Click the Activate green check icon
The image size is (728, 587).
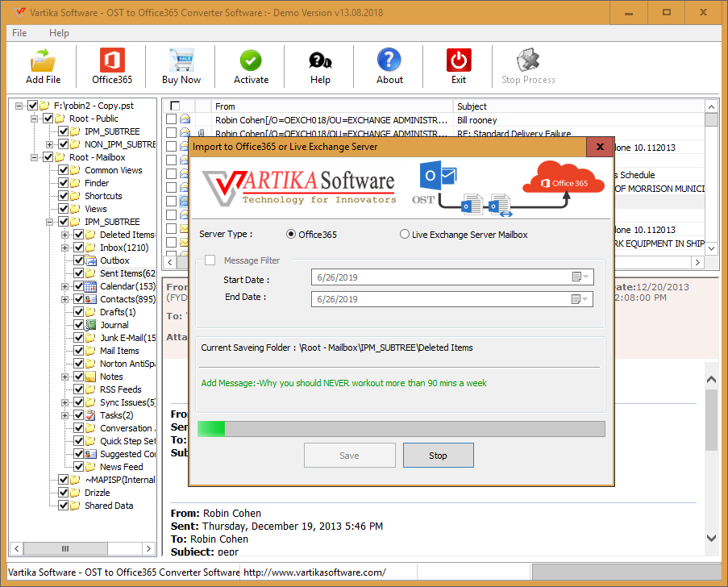[x=251, y=60]
